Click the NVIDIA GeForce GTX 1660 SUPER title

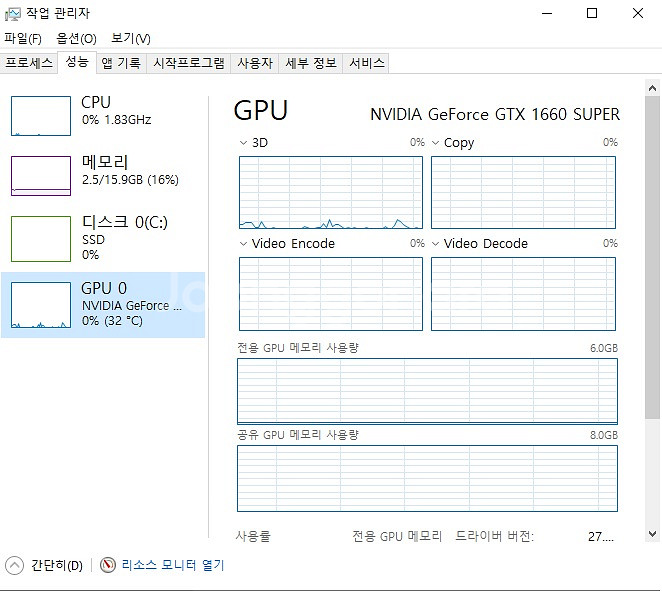(x=495, y=114)
